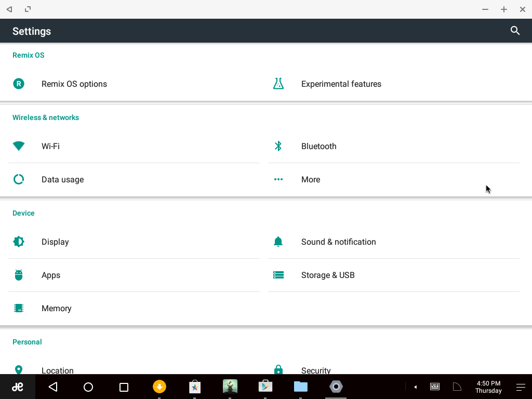Click the Location pin icon
This screenshot has width=532, height=399.
click(x=19, y=370)
